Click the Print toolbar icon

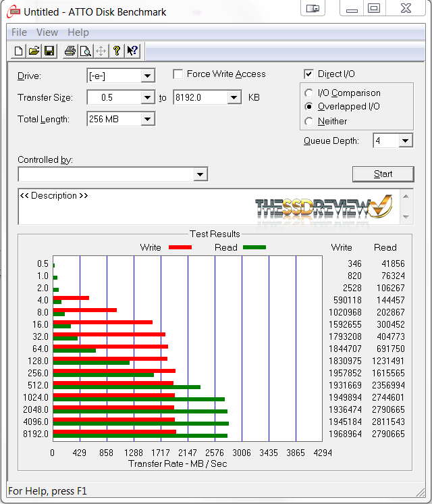[x=70, y=51]
